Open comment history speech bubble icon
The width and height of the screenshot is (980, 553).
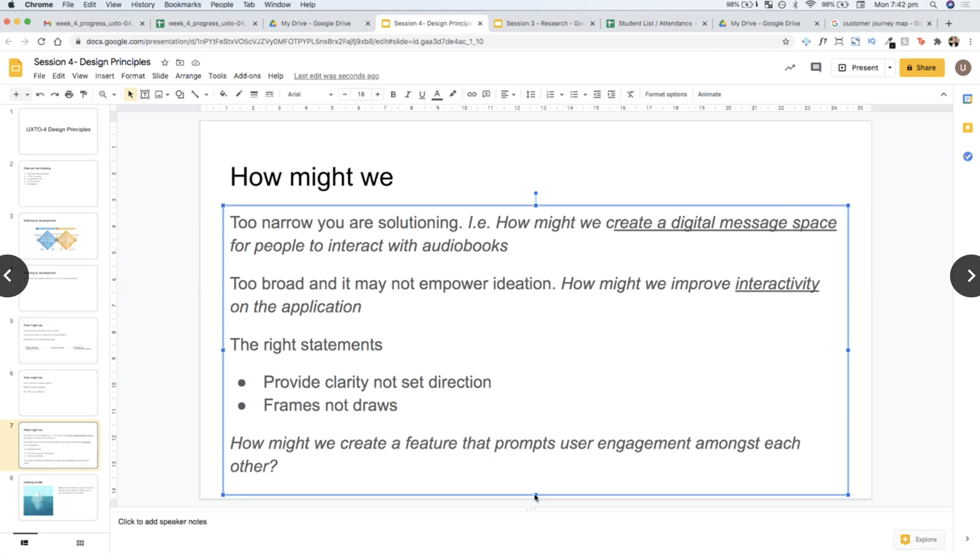816,68
